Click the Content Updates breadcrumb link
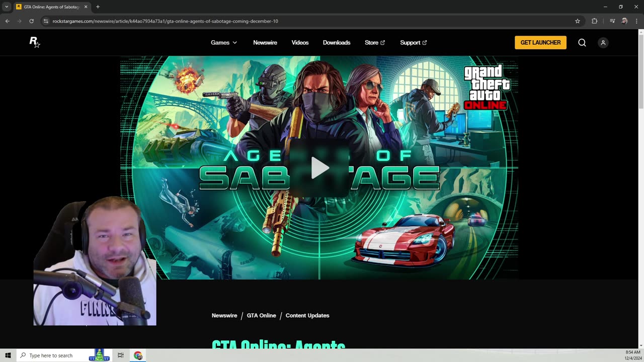Viewport: 644px width, 362px height. coord(307,316)
